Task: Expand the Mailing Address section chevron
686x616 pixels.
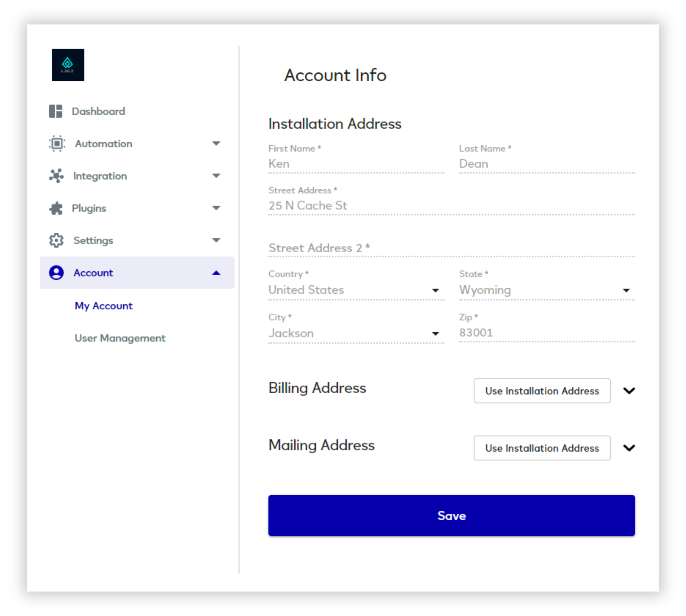Action: (x=629, y=448)
